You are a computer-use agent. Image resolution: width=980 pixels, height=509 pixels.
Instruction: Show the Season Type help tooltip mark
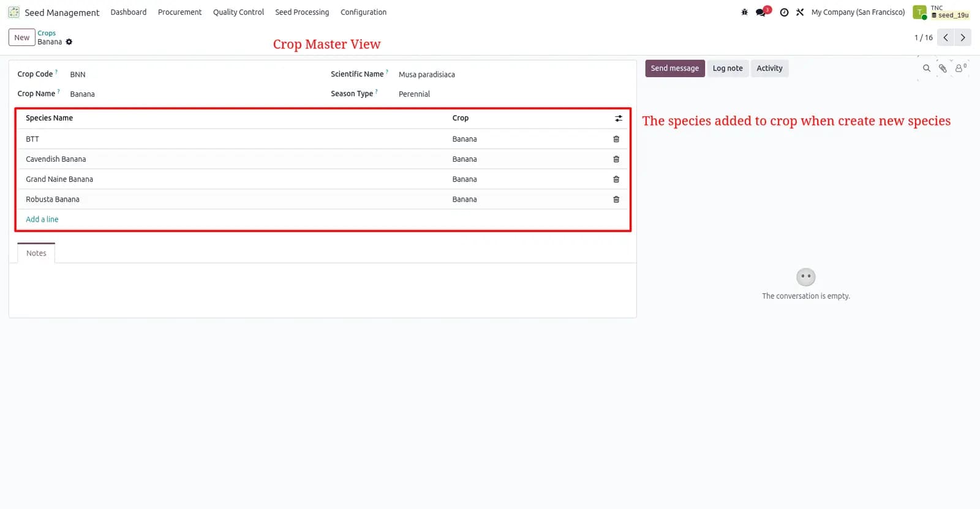pyautogui.click(x=377, y=91)
